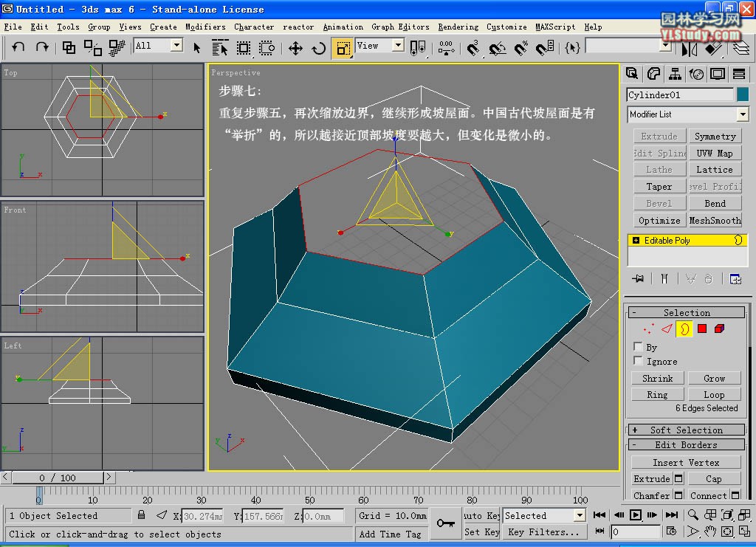Tick the Ignore Backfacing checkbox

639,361
